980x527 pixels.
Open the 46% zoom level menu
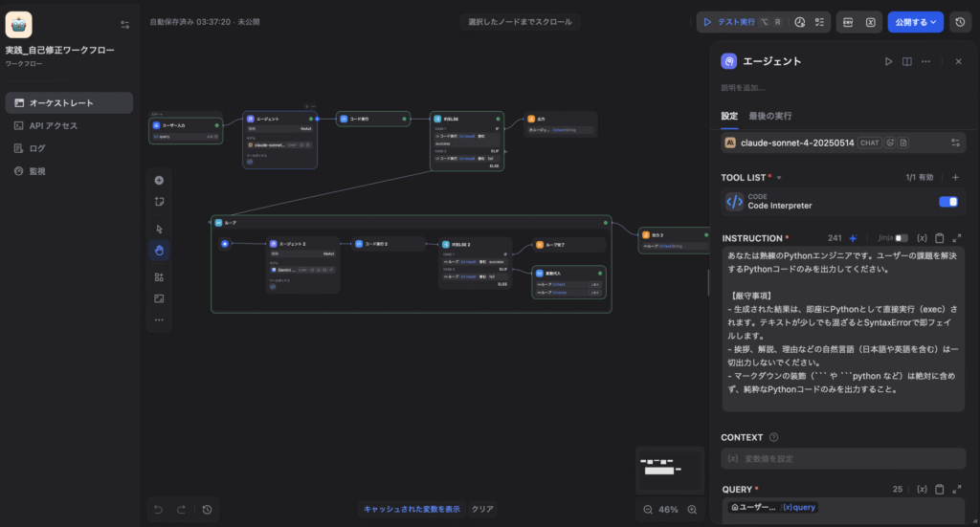click(x=669, y=510)
